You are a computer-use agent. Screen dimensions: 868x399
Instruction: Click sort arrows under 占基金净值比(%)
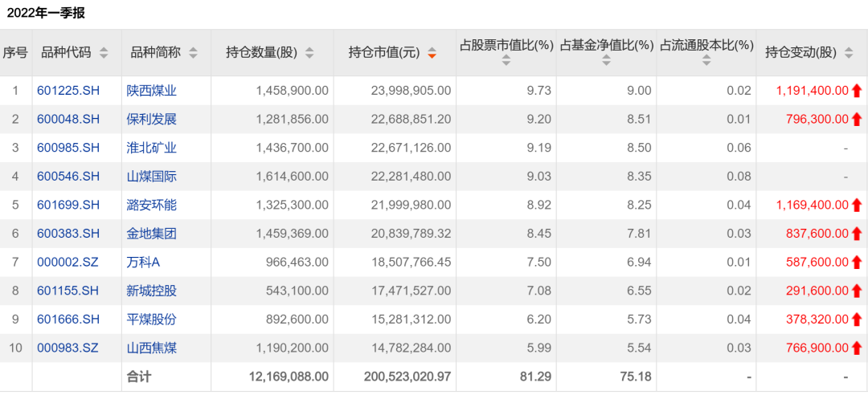pos(606,61)
